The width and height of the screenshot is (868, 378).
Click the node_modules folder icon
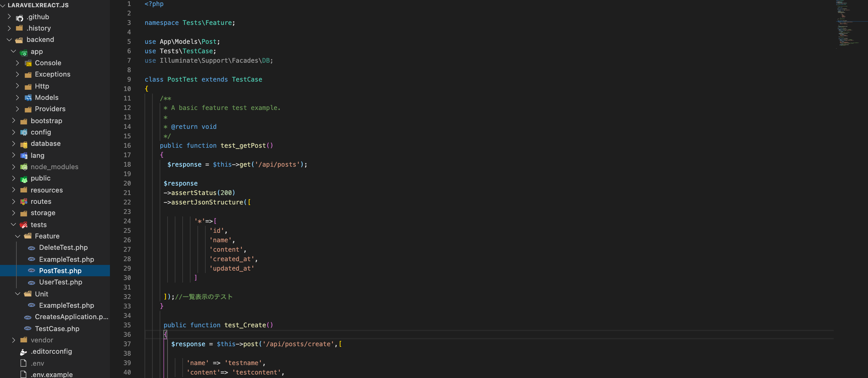click(x=24, y=167)
